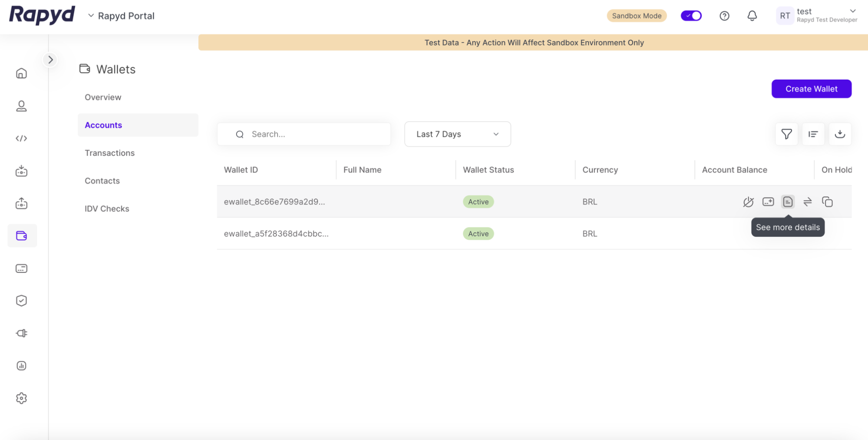Viewport: 868px width, 440px height.
Task: Select the wallet icon in sidebar
Action: (x=22, y=236)
